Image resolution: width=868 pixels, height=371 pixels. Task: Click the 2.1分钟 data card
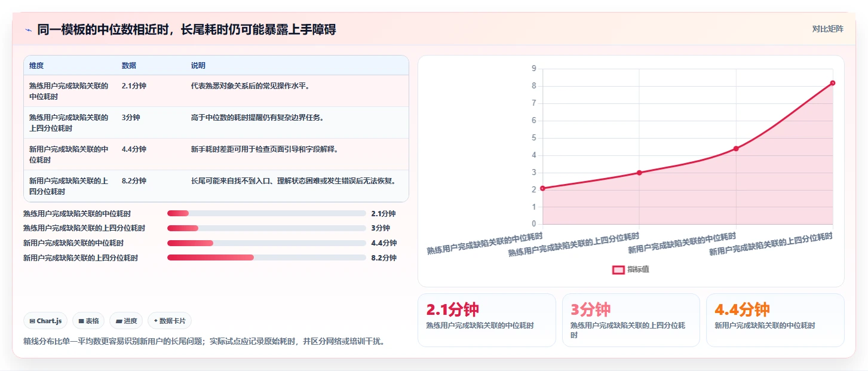point(486,320)
